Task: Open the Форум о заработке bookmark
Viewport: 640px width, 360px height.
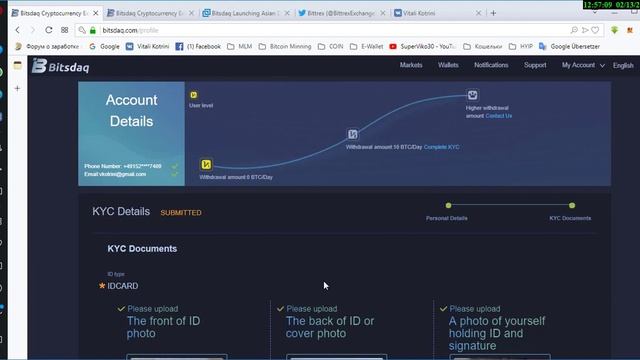Action: (47, 47)
